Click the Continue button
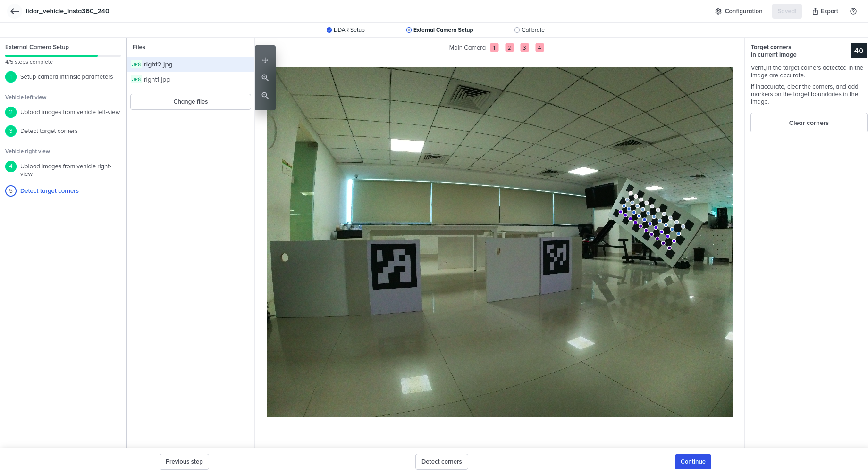868x472 pixels. point(692,462)
